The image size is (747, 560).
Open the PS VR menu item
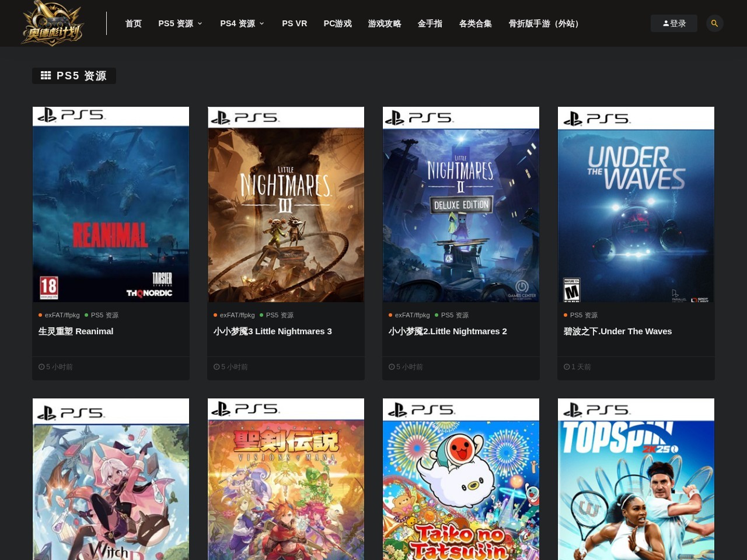[x=294, y=23]
